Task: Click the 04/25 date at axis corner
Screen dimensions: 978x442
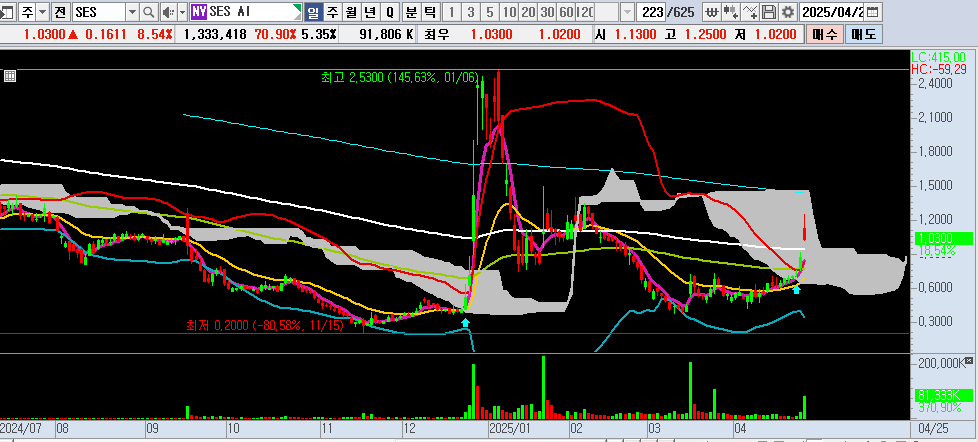Action: (x=932, y=430)
